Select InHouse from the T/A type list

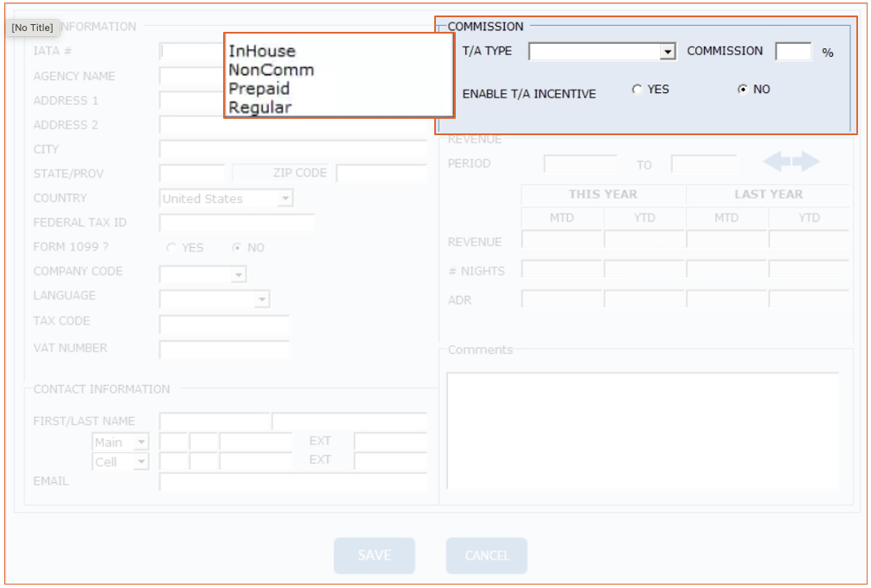[262, 52]
